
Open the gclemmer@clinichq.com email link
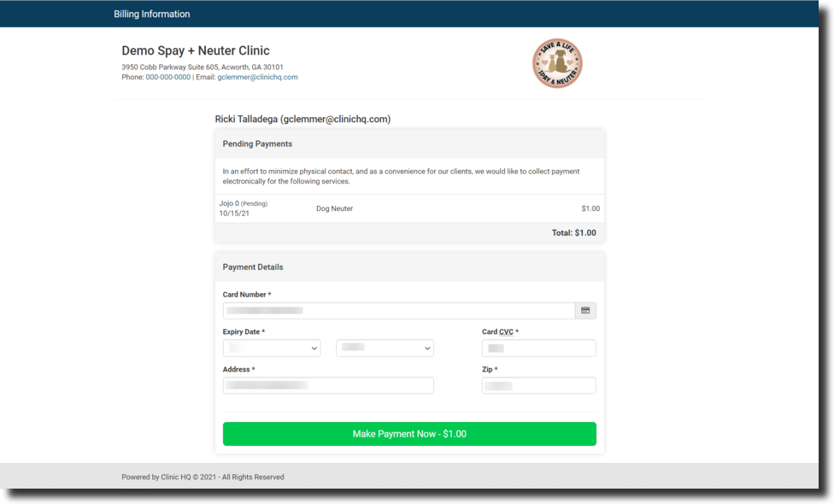point(257,78)
